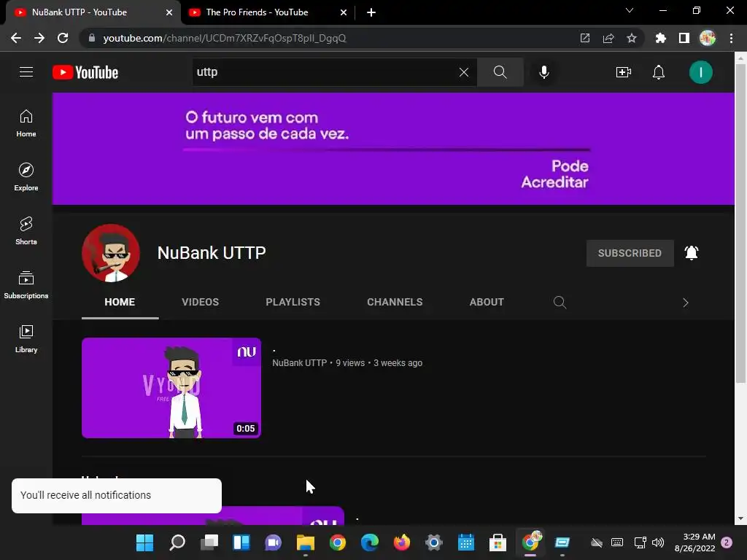
Task: Go forward in the browser
Action: tap(39, 38)
